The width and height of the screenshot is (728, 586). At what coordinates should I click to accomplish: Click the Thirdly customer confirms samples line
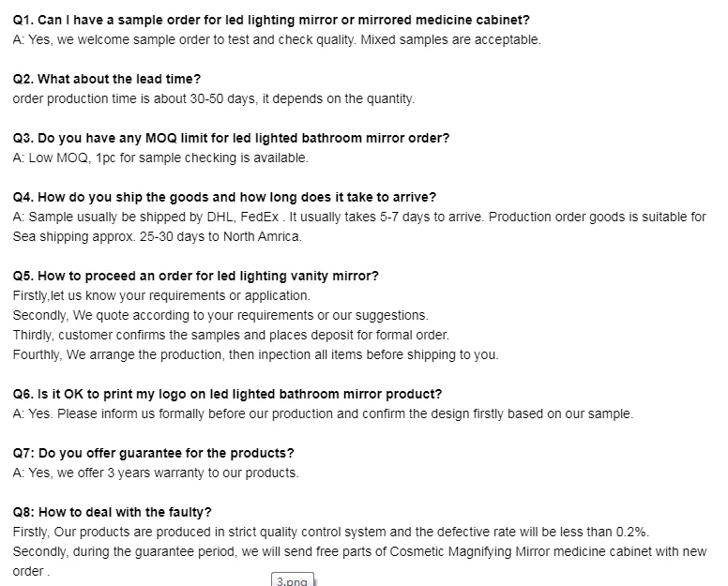pos(231,335)
